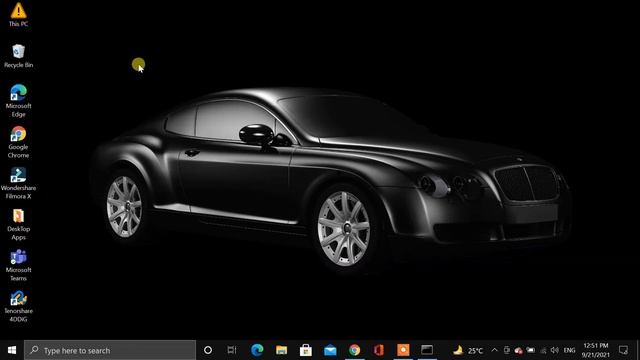The height and width of the screenshot is (360, 640).
Task: Select Microsoft Edge desktop shortcut
Action: [x=18, y=101]
